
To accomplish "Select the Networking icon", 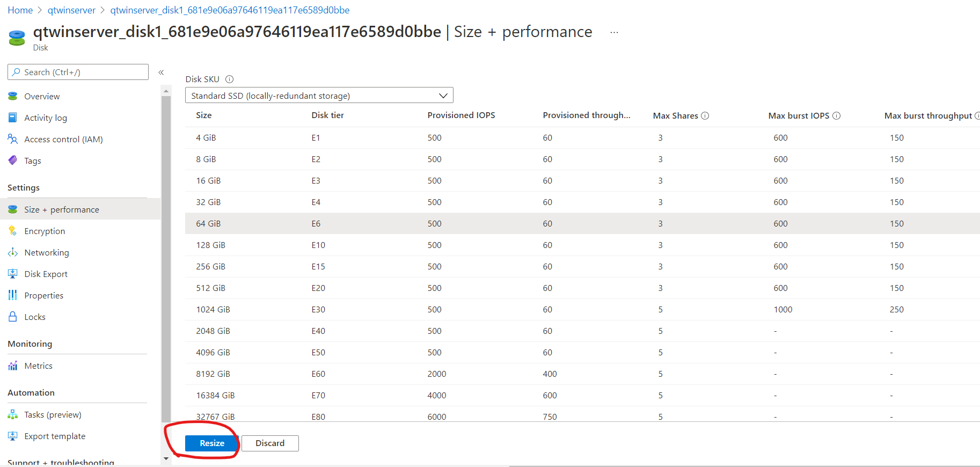I will 13,252.
